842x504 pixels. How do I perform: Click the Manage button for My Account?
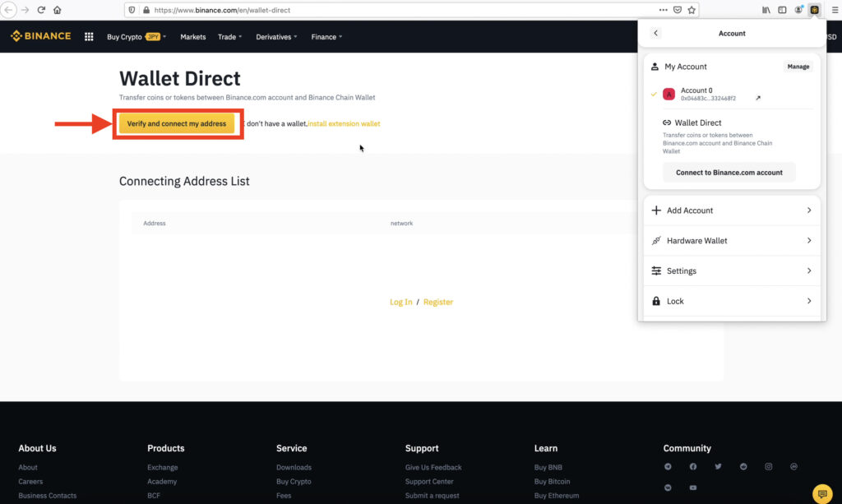point(798,67)
